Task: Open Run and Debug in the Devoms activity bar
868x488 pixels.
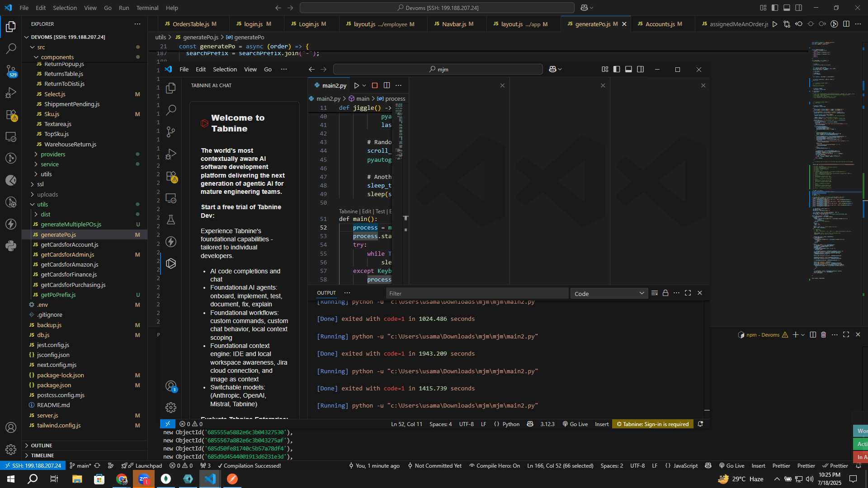Action: click(11, 93)
